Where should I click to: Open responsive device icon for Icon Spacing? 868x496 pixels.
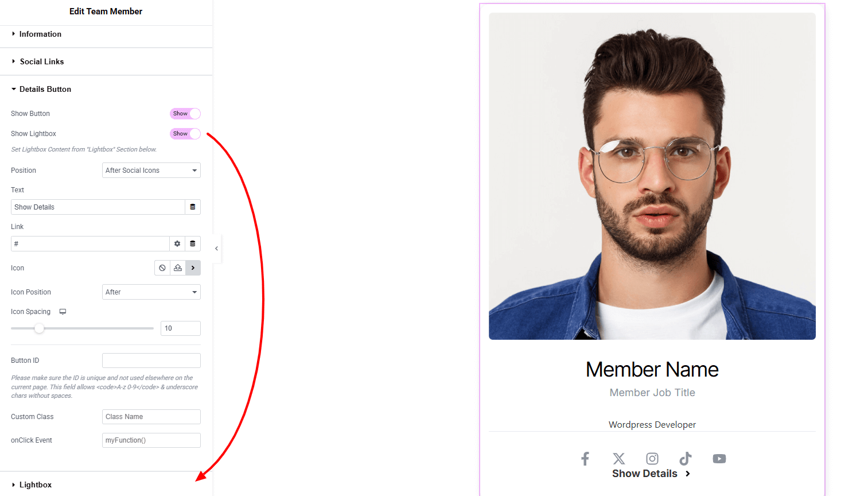(x=63, y=312)
